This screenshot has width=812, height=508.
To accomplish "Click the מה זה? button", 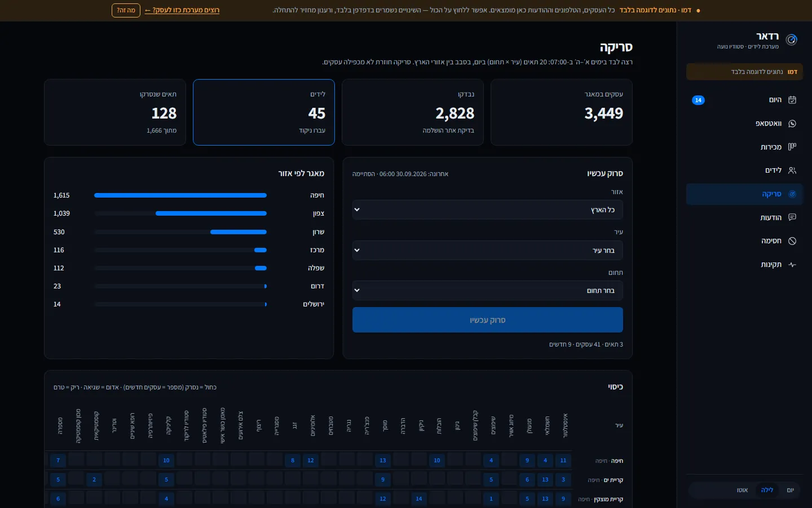I will 126,10.
